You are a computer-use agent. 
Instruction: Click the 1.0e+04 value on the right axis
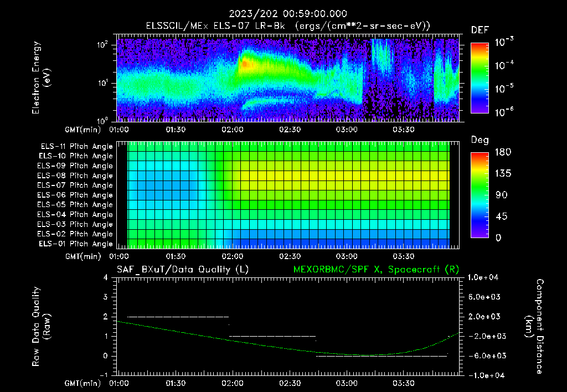[483, 277]
